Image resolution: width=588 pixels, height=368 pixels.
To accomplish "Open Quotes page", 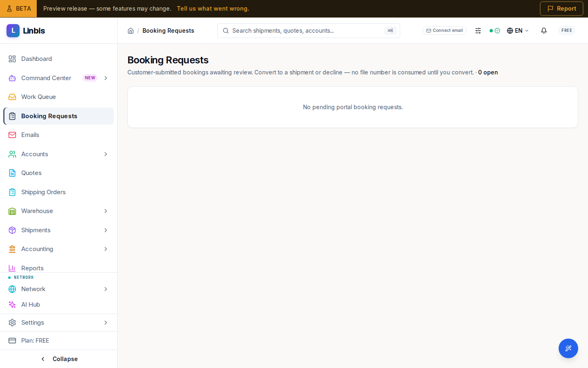I will pyautogui.click(x=58, y=173).
